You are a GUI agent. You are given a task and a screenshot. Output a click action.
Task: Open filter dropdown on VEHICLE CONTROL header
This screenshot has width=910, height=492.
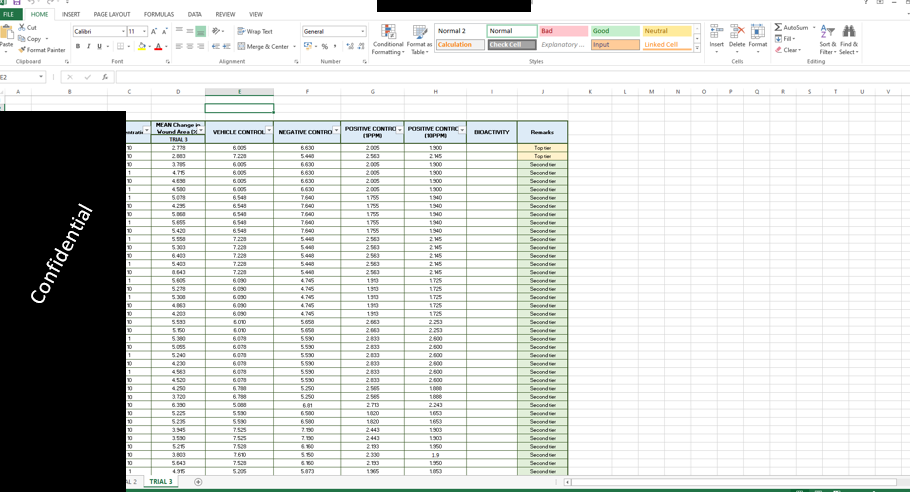point(269,130)
